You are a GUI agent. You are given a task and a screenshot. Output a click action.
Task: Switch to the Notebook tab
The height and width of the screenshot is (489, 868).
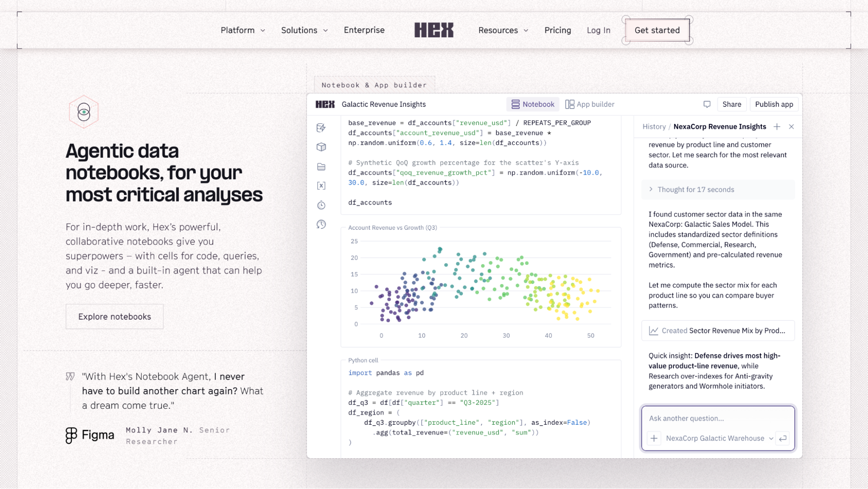[x=533, y=104]
